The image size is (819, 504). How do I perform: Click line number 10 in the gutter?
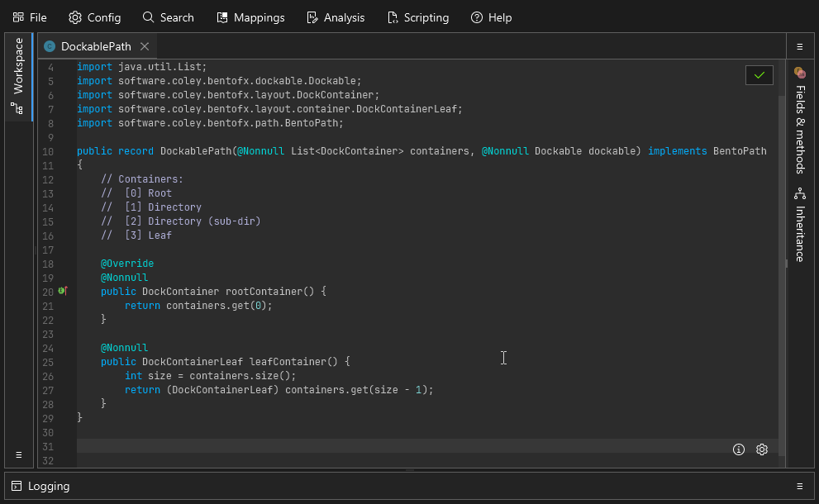48,150
